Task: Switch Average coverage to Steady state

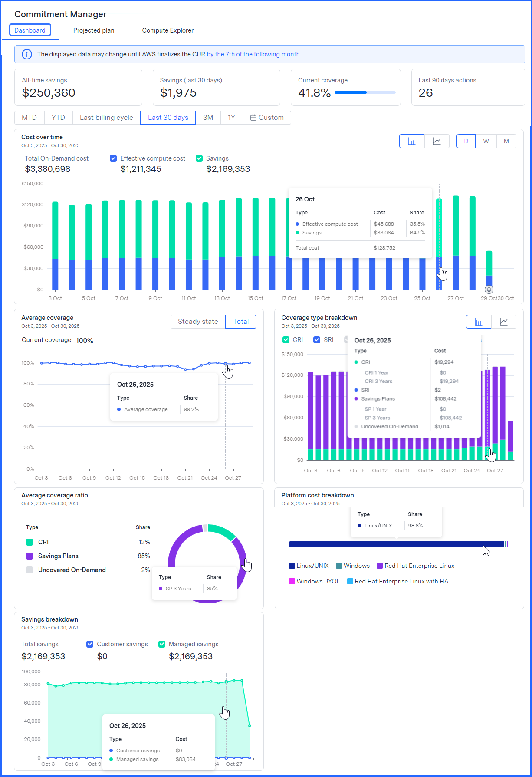Action: click(198, 322)
